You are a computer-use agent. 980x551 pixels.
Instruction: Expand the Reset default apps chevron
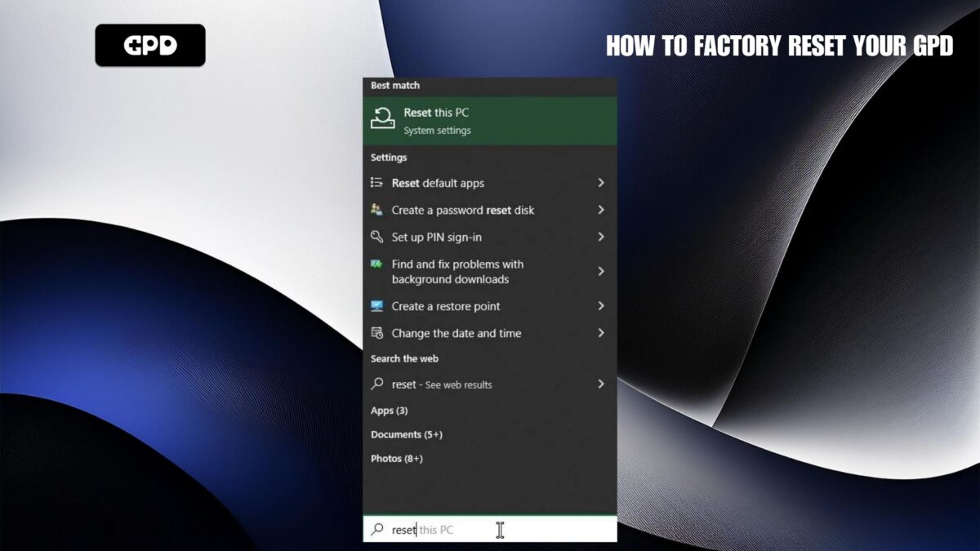600,183
